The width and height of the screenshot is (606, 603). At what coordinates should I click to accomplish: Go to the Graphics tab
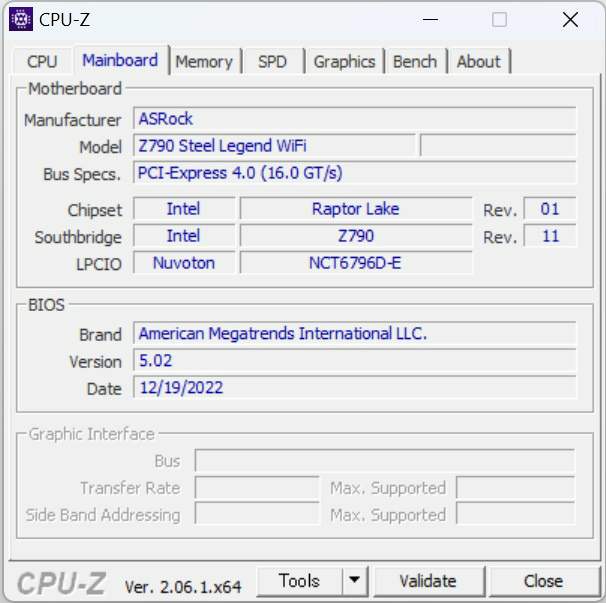[x=344, y=61]
